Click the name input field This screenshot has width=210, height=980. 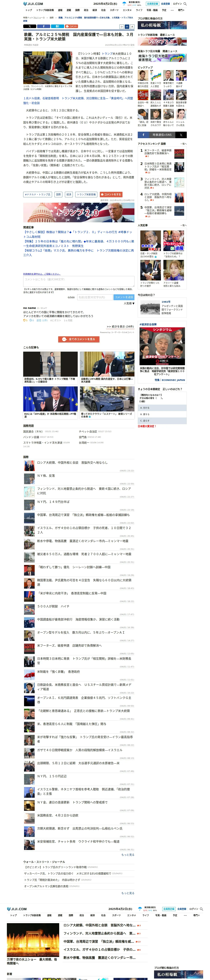coord(95,297)
